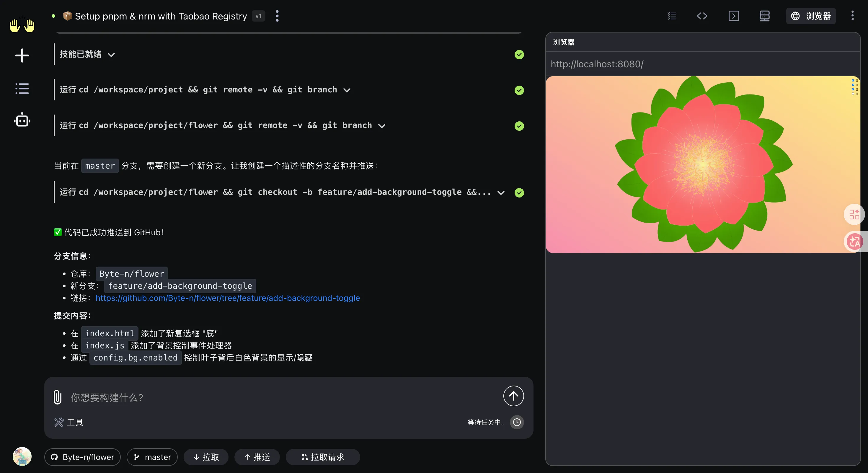Toggle the third checkbox in flower preview
The height and width of the screenshot is (473, 868).
coord(853,90)
